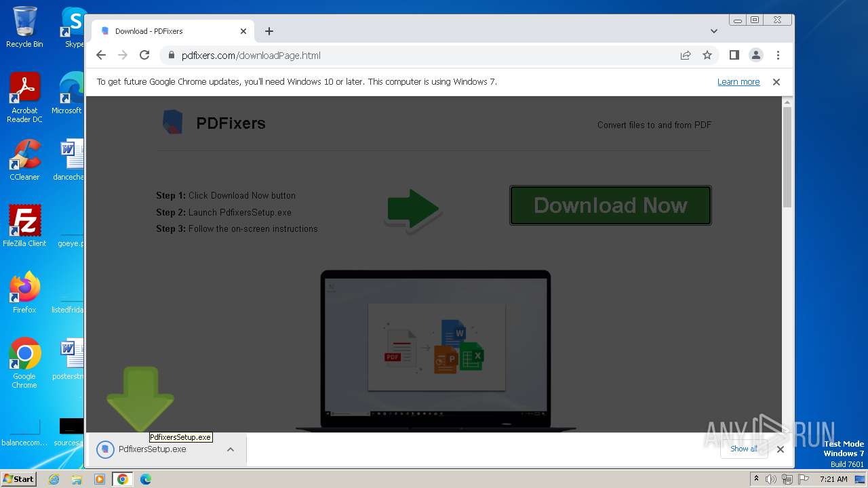Viewport: 868px width, 488px height.
Task: Reload the PDFixers page
Action: pos(144,56)
